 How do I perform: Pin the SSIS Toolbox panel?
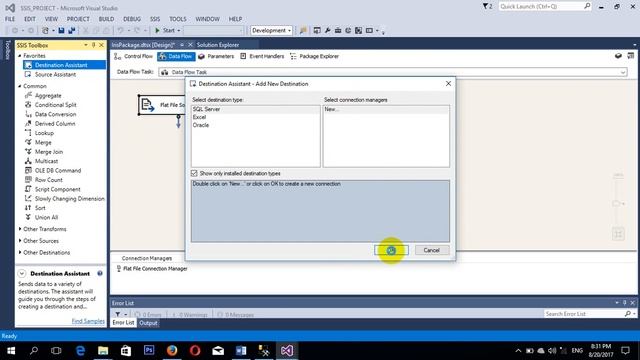(x=93, y=45)
